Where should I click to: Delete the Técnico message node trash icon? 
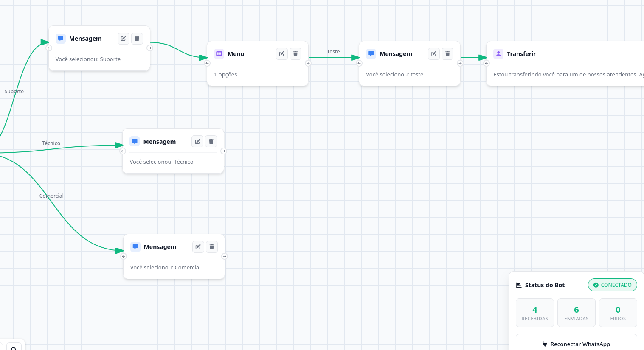(x=211, y=141)
